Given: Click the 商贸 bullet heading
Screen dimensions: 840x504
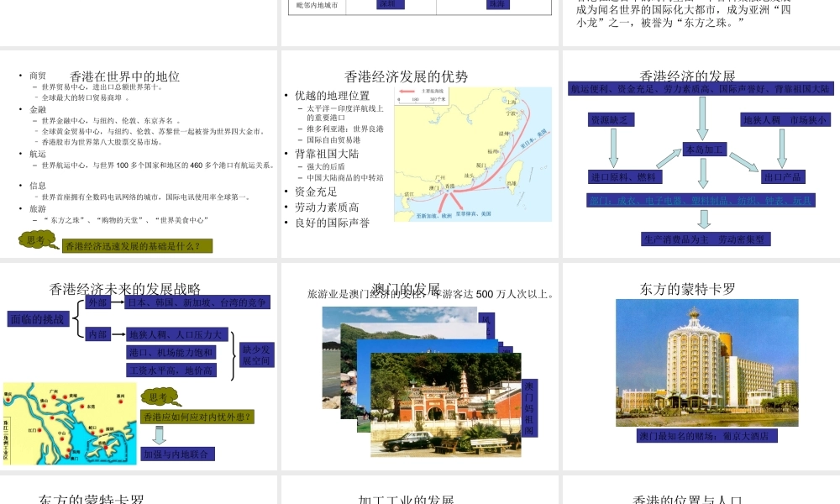Looking at the screenshot, I should click(38, 76).
